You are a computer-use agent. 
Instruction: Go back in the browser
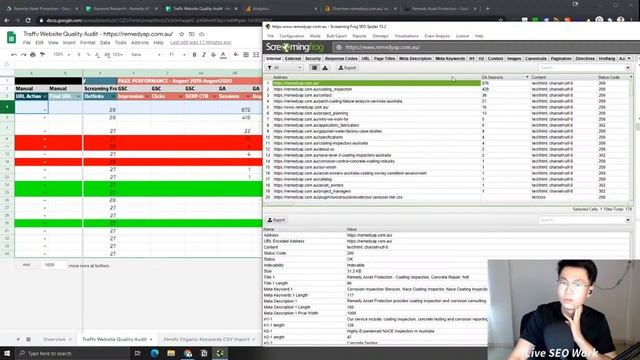7,20
